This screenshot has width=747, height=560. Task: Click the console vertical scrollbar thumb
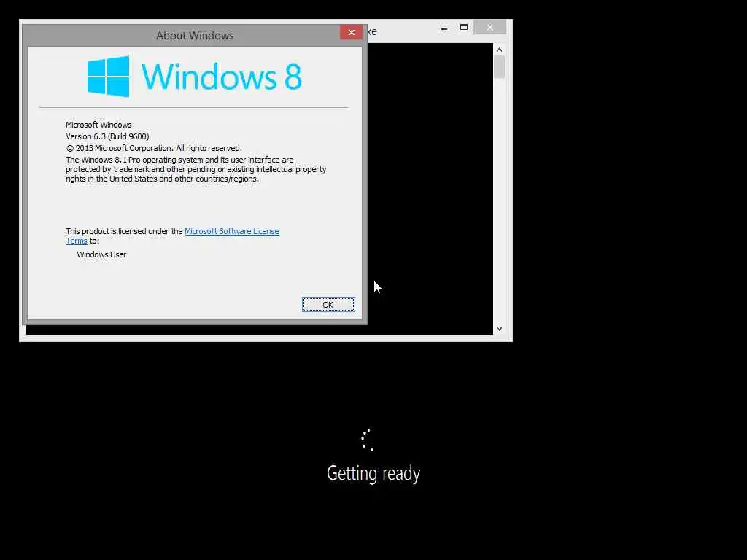pos(499,67)
